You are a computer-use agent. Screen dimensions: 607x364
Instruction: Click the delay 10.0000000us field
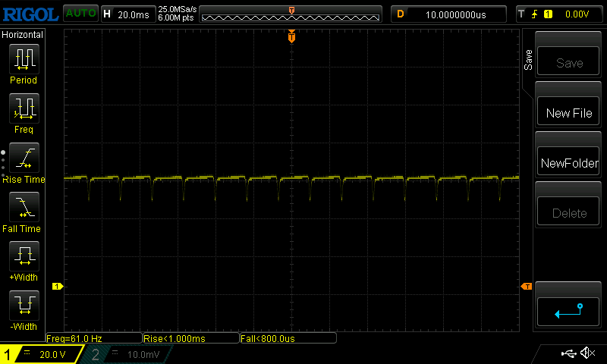click(448, 14)
